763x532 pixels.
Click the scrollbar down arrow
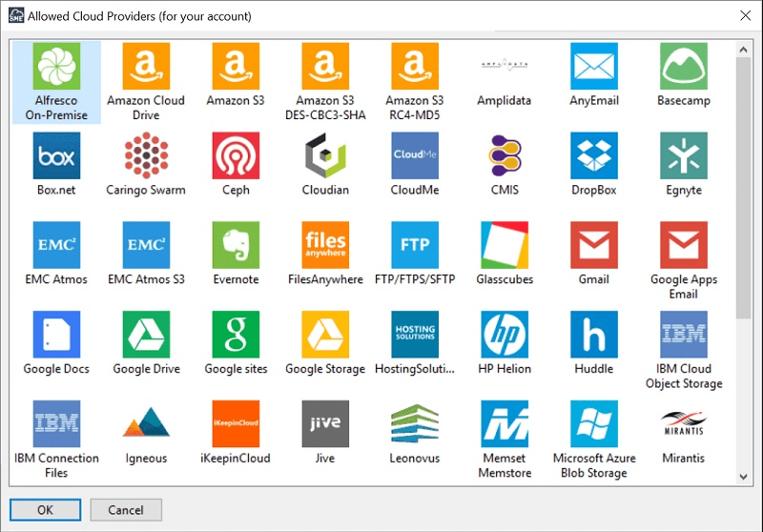[x=743, y=477]
